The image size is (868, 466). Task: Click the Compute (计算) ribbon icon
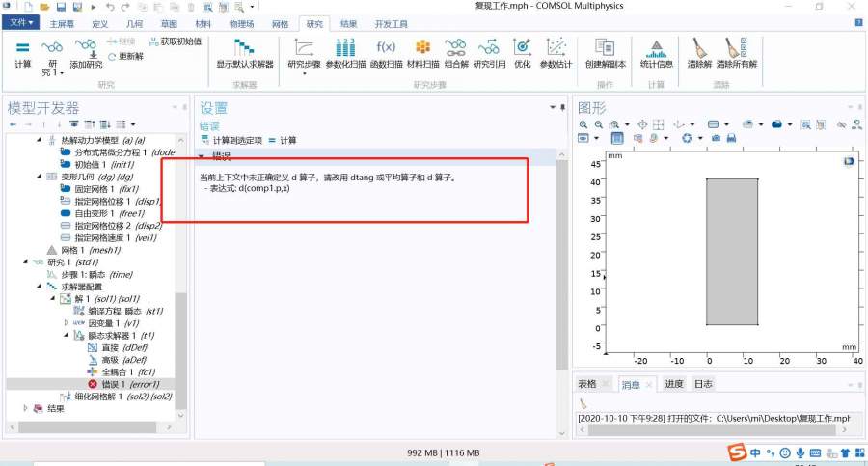23,52
